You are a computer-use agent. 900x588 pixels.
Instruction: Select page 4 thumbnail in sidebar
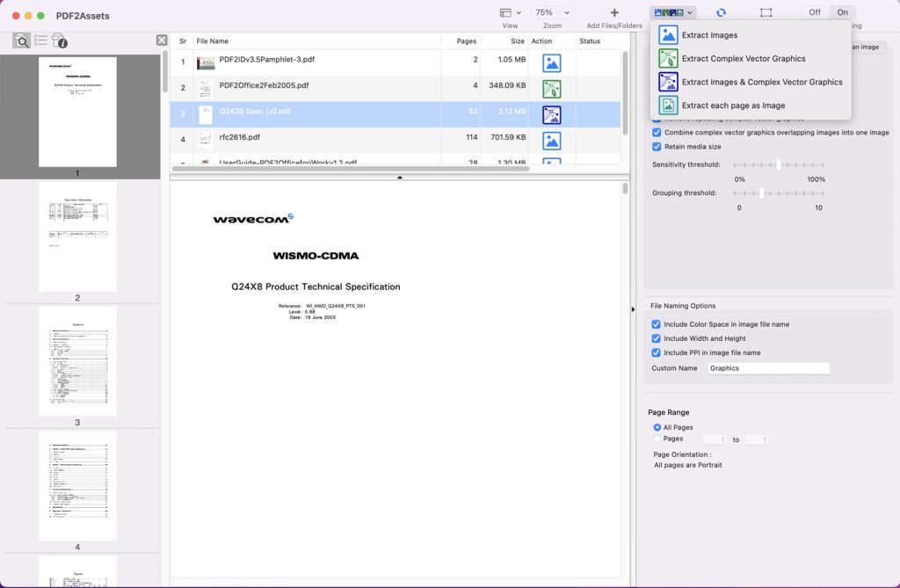click(77, 486)
